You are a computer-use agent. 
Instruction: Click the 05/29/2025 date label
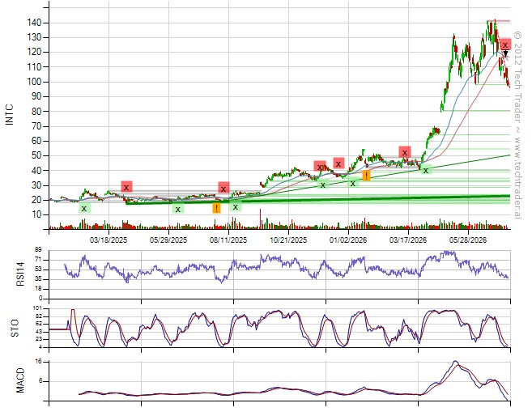tap(168, 240)
